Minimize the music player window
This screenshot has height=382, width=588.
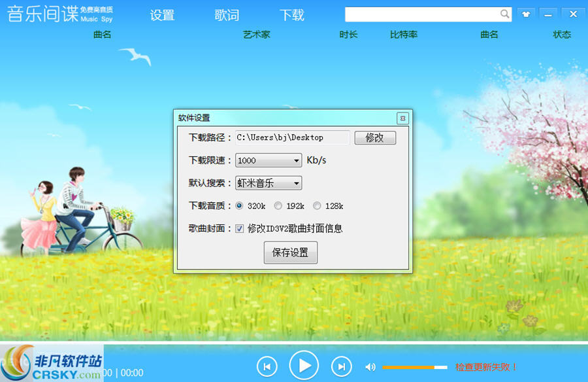click(548, 14)
